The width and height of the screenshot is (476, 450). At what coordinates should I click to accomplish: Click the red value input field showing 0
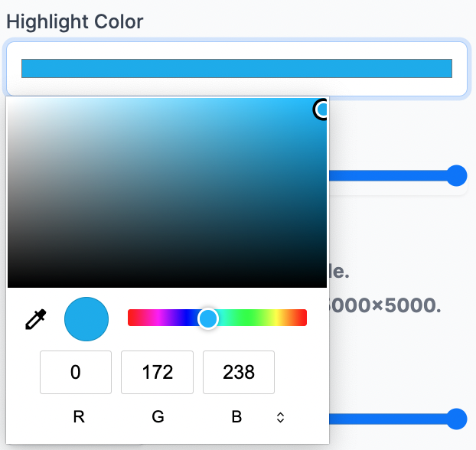pyautogui.click(x=76, y=372)
